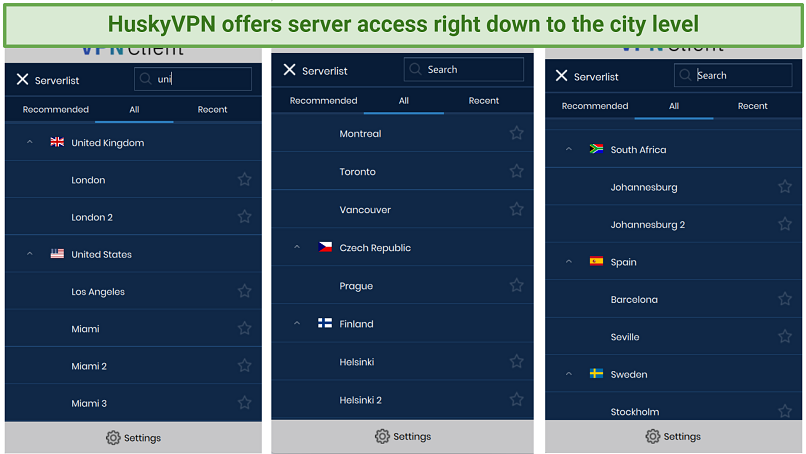Click the right panel Search field
This screenshot has width=806, height=454.
point(733,75)
